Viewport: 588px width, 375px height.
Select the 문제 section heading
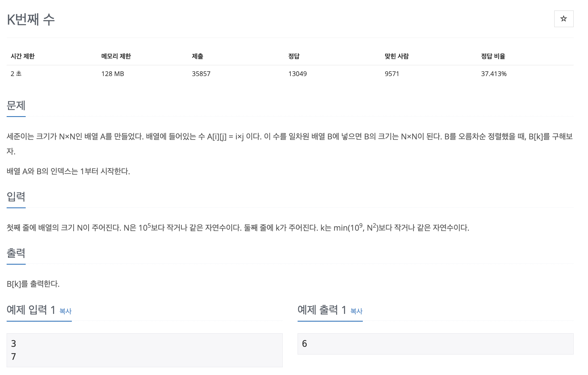coord(16,105)
